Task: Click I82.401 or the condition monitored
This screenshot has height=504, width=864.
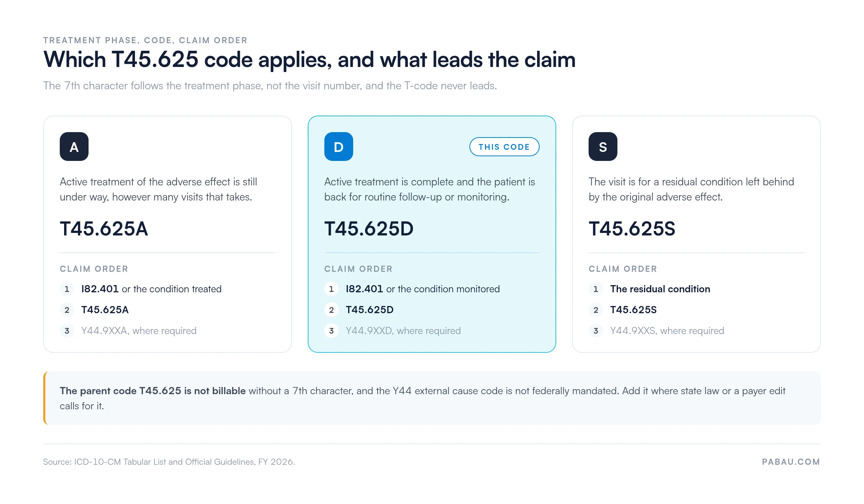Action: (423, 289)
